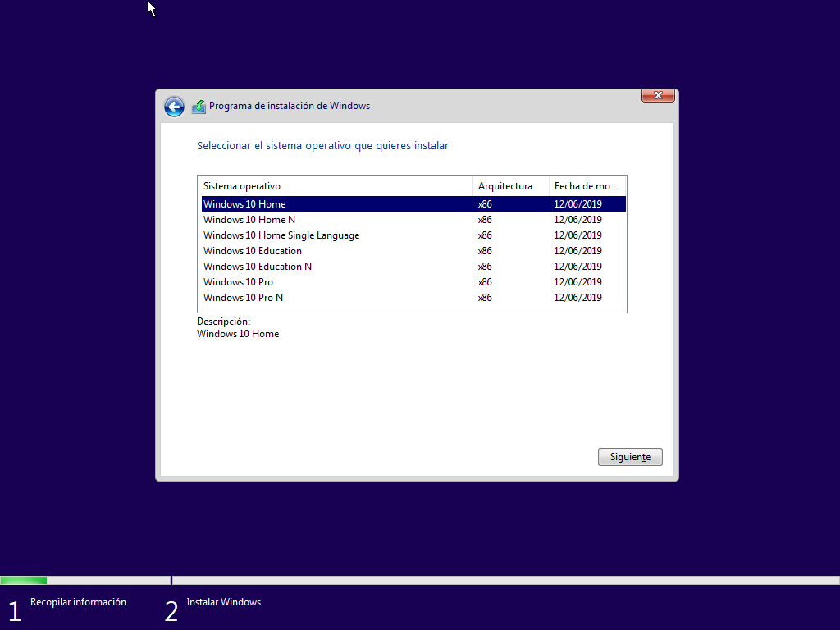Image resolution: width=840 pixels, height=630 pixels.
Task: Click x86 architecture cell for Windows 10 Pro
Action: pos(485,282)
